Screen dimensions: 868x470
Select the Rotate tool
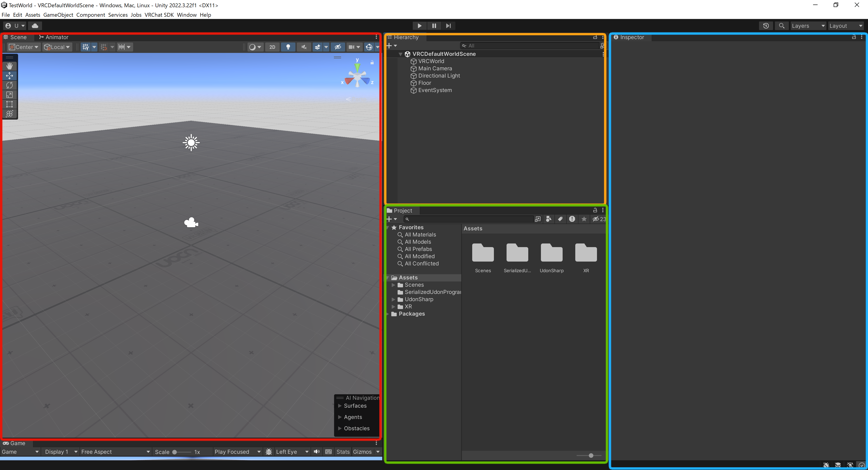[9, 85]
